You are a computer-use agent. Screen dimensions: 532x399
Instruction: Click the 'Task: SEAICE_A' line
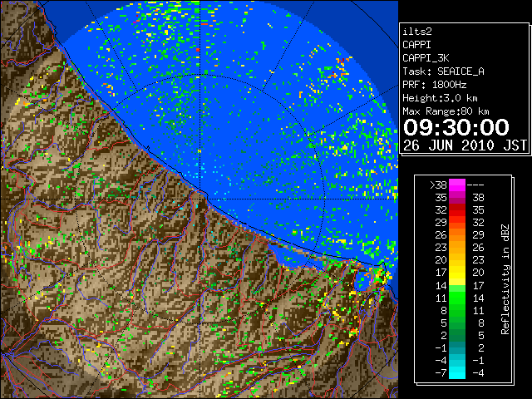(443, 71)
